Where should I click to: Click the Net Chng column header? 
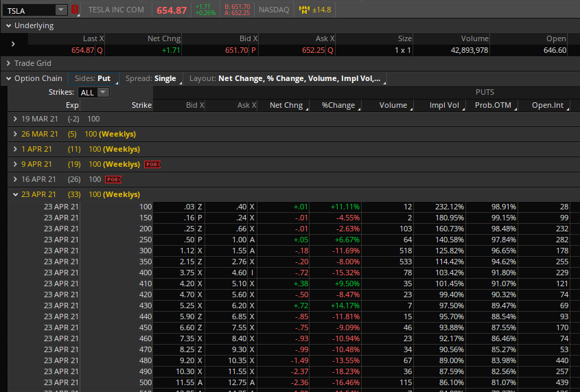click(x=283, y=106)
